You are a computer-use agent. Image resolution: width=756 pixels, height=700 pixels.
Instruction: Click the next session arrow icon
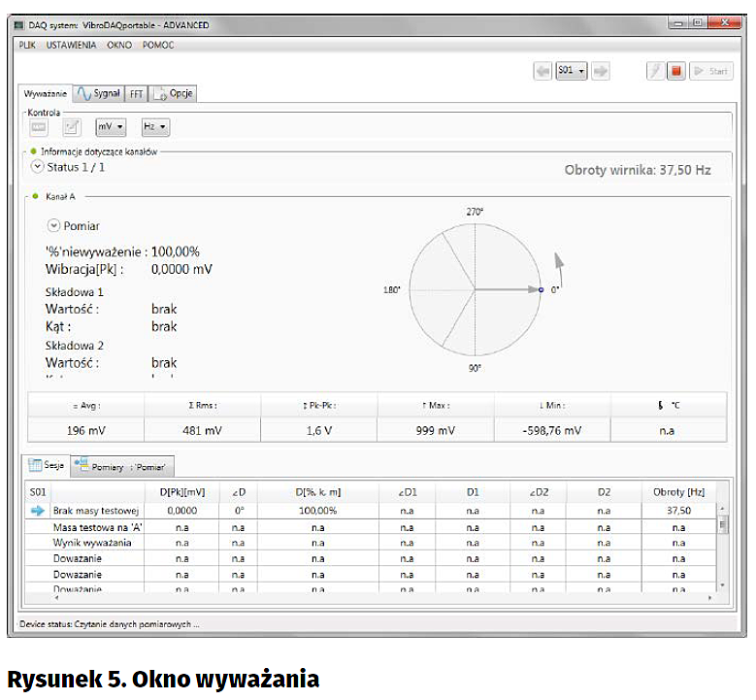(601, 71)
